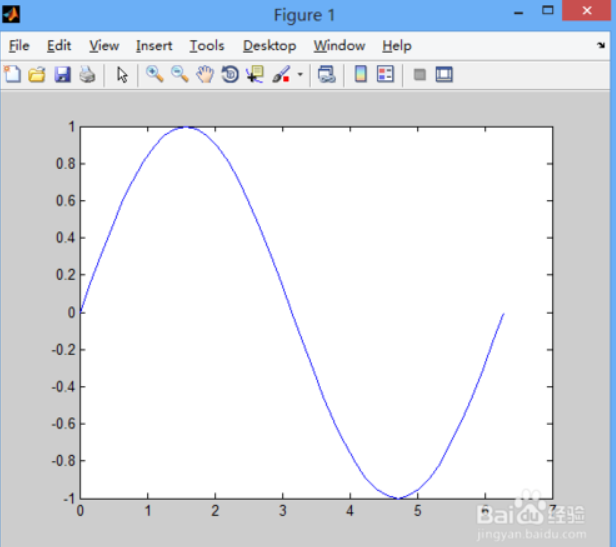Dock the figure using the corner arrow
The height and width of the screenshot is (547, 616).
point(601,45)
